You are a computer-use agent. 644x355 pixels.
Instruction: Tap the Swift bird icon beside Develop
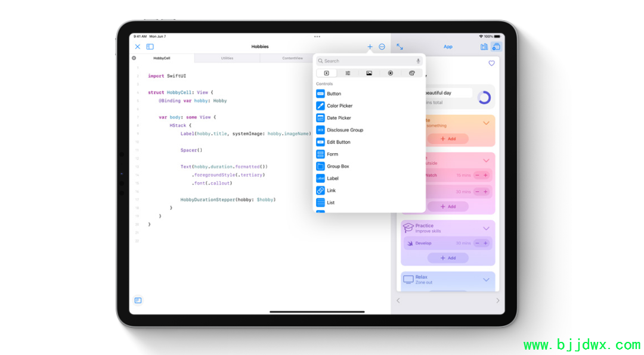[410, 244]
